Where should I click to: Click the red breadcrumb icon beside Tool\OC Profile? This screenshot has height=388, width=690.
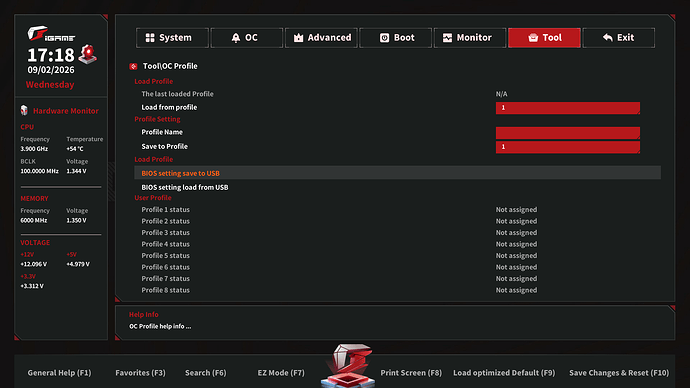pos(133,66)
